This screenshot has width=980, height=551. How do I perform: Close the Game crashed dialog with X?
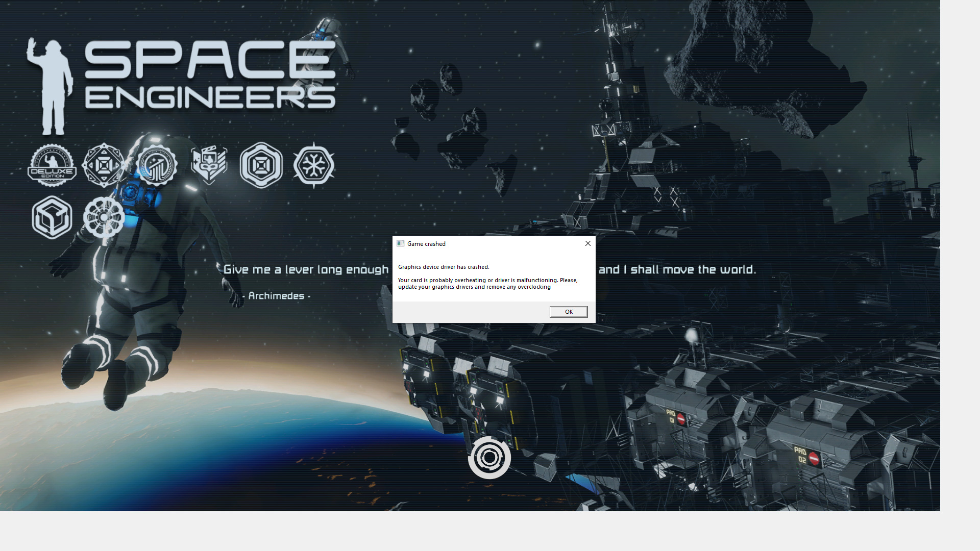[x=587, y=243]
